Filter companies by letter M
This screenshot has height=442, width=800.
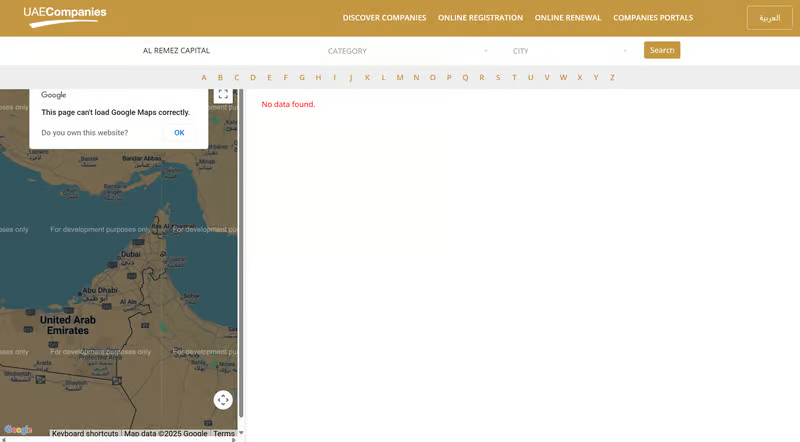coord(400,77)
